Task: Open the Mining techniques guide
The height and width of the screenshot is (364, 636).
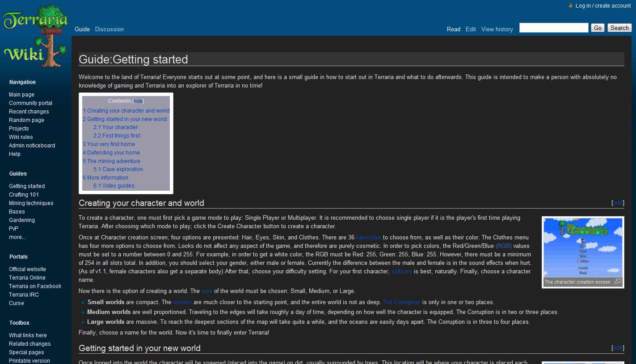Action: click(x=31, y=203)
